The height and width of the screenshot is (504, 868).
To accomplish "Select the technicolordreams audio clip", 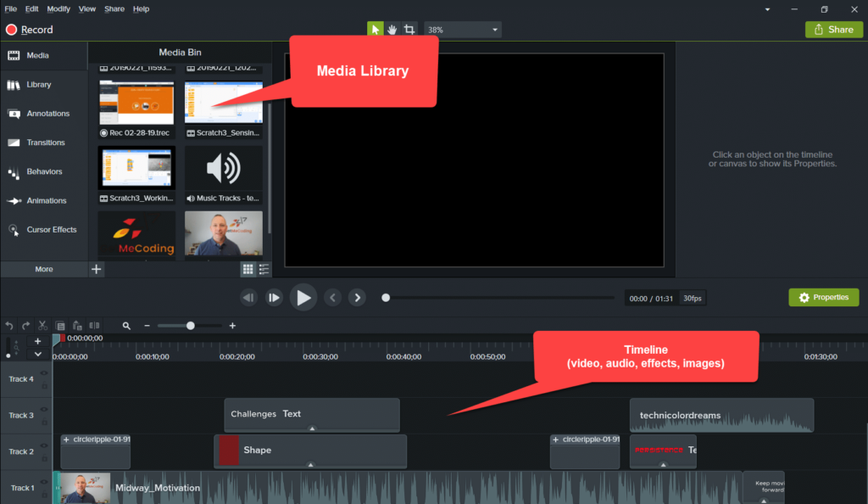I will pyautogui.click(x=722, y=416).
